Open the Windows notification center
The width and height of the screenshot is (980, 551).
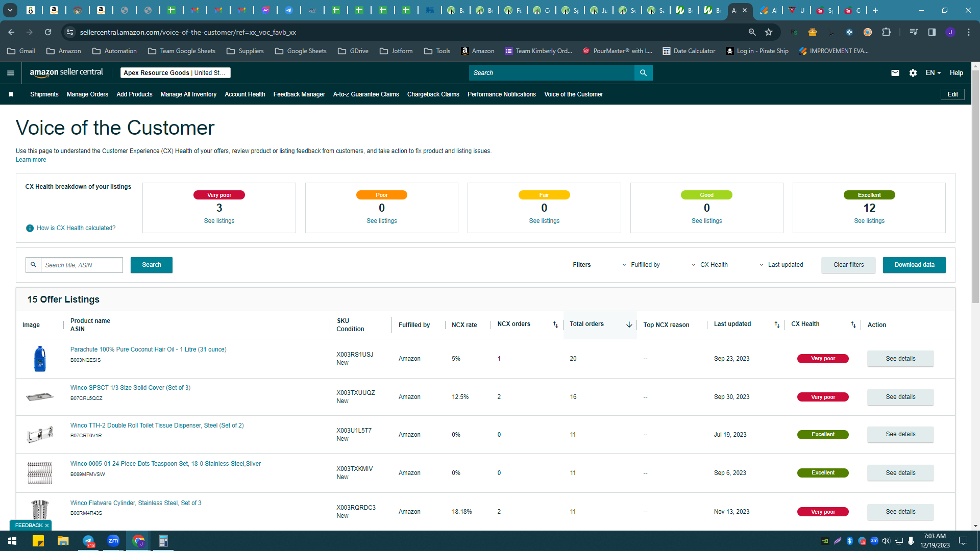coord(963,541)
